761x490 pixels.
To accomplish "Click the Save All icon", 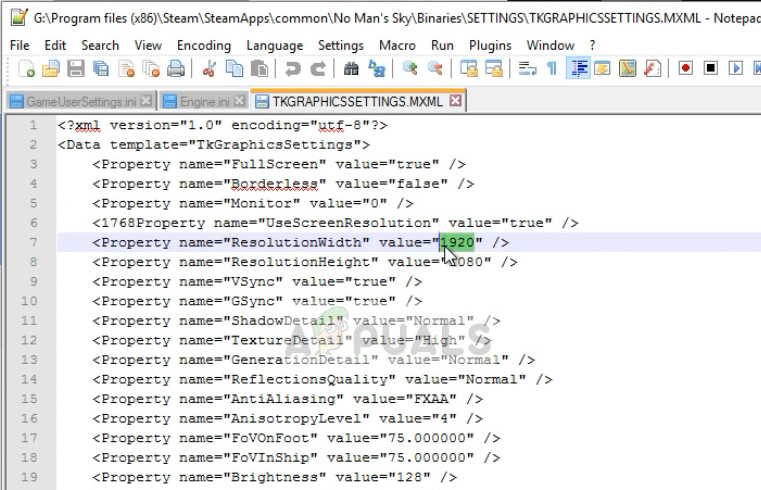I will 101,69.
